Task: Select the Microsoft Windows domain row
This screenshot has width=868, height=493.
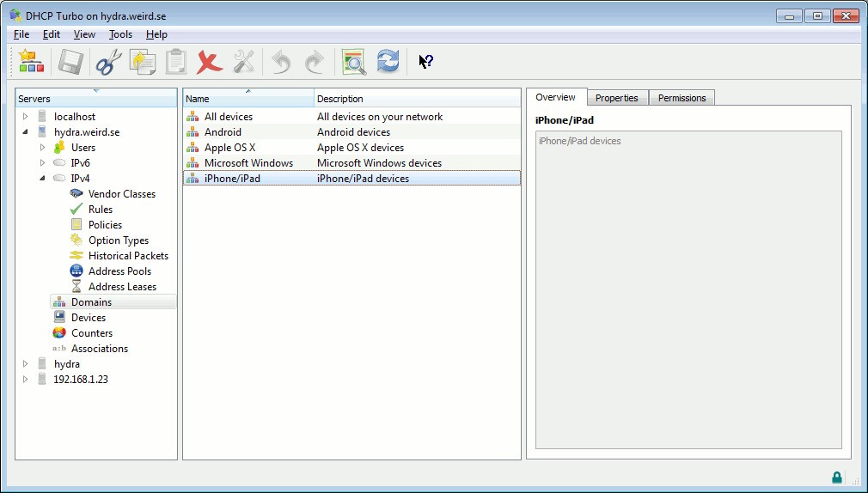Action: pyautogui.click(x=352, y=163)
